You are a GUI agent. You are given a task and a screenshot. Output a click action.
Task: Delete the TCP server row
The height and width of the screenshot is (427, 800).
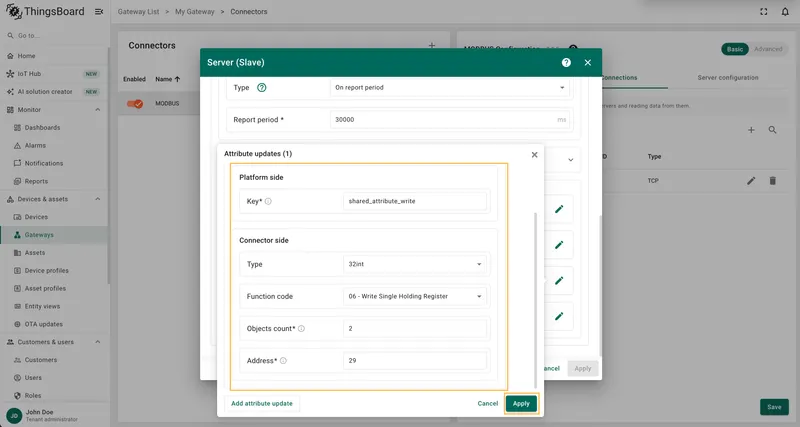tap(772, 181)
